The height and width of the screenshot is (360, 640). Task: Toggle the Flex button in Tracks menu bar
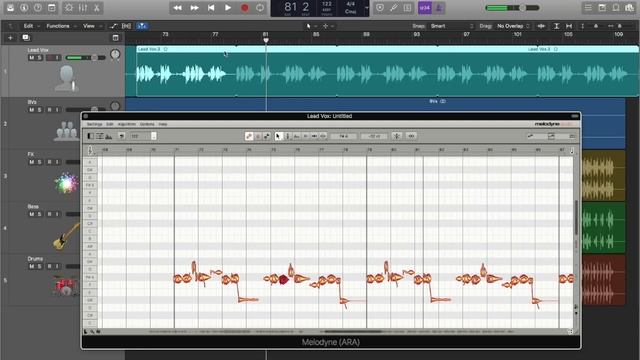(127, 26)
